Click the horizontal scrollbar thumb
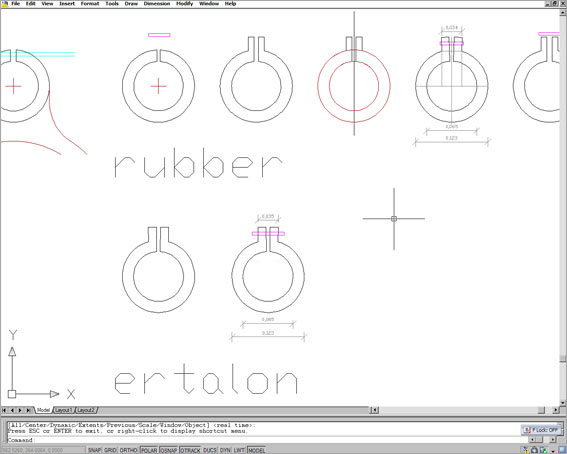The image size is (567, 454). [x=541, y=410]
